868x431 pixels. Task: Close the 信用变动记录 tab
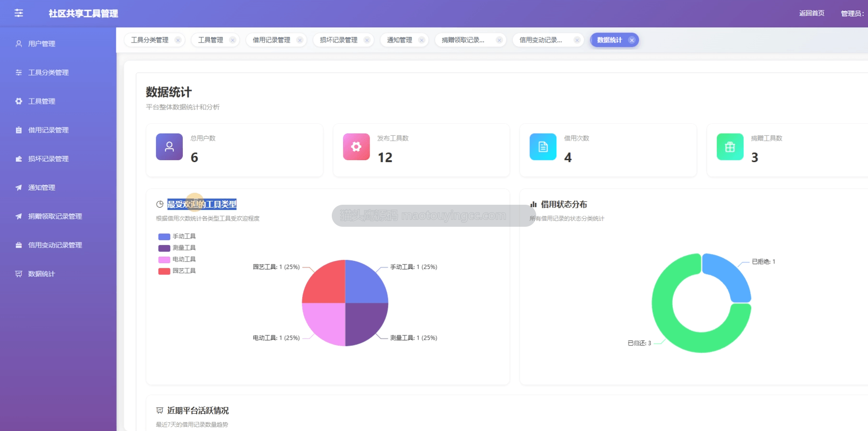coord(577,40)
